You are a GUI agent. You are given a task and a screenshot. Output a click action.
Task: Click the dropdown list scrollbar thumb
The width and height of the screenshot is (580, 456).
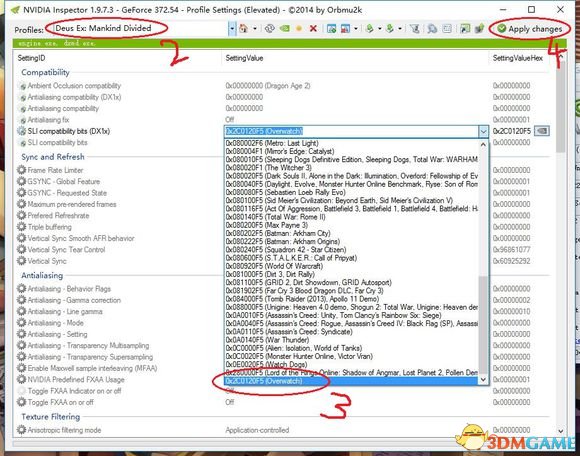coord(483,325)
